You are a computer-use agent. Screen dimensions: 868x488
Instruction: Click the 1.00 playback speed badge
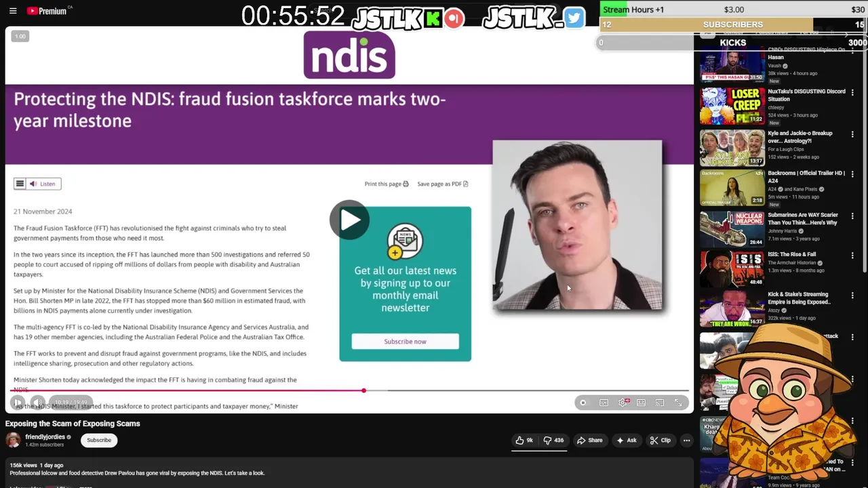point(20,36)
